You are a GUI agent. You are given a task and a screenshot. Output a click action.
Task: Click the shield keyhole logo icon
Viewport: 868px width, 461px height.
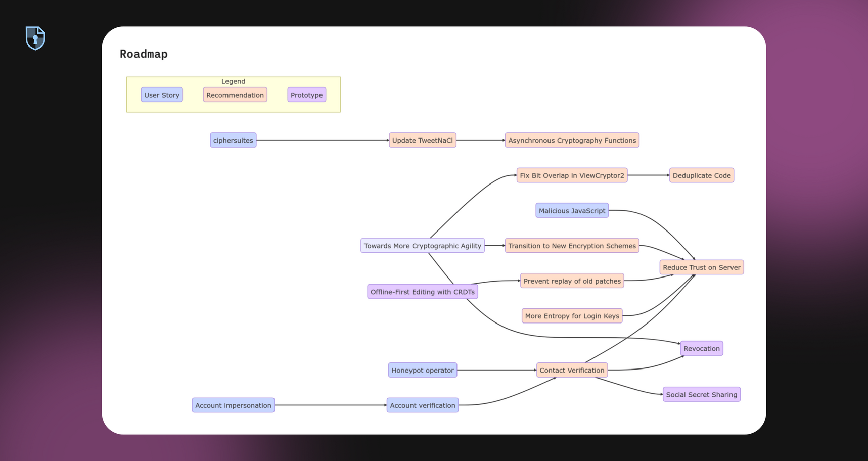point(35,38)
